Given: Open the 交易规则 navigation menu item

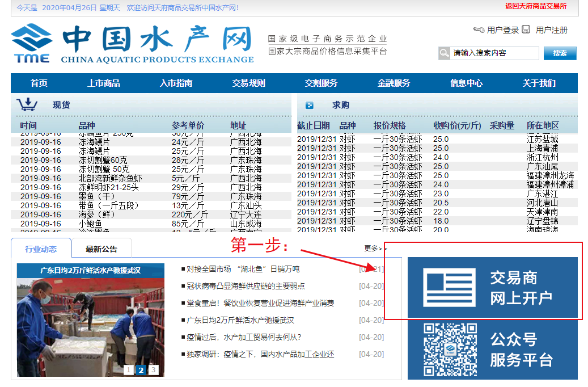Looking at the screenshot, I should [248, 83].
